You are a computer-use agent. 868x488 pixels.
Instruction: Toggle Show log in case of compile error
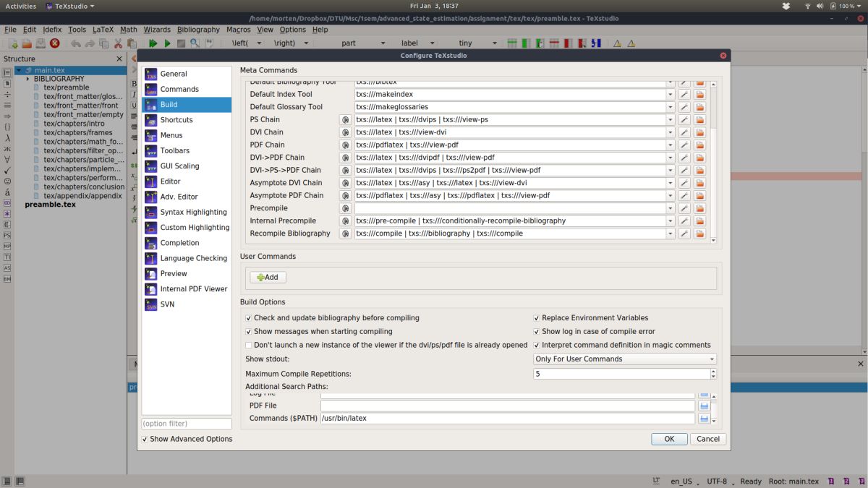coord(537,332)
